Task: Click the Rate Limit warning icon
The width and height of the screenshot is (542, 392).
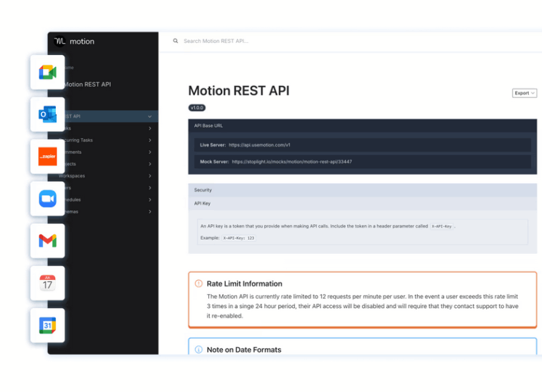Action: 198,283
